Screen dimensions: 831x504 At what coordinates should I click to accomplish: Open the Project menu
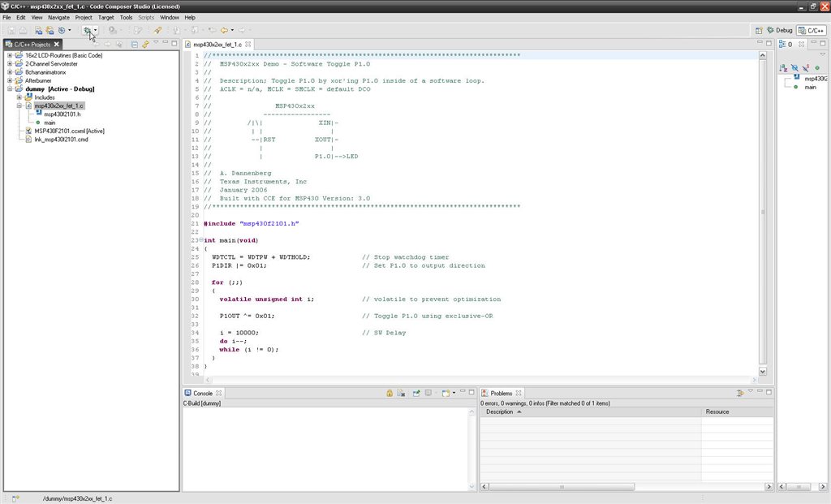(x=84, y=16)
